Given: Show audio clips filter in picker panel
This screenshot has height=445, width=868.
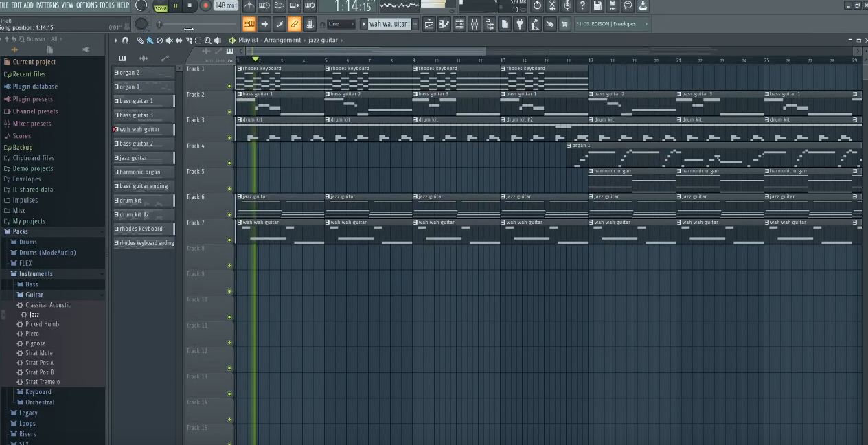Looking at the screenshot, I should pos(144,58).
